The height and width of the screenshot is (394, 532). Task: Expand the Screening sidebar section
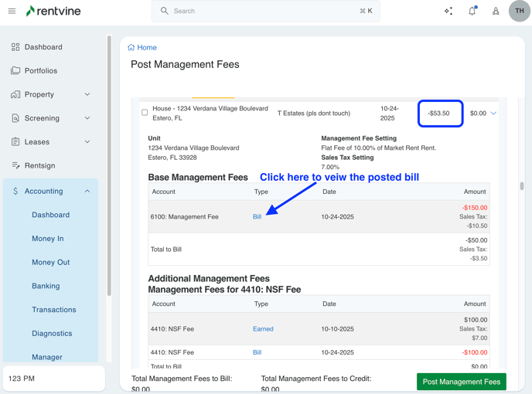click(x=87, y=118)
